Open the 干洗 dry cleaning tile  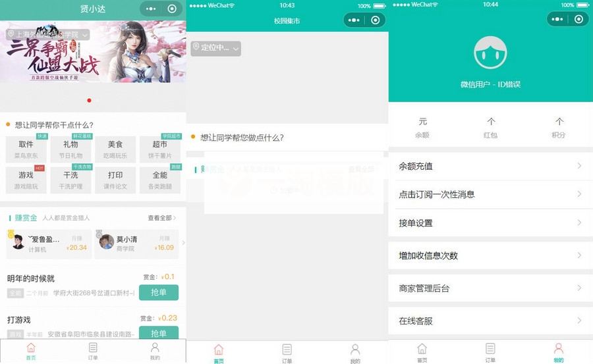[x=71, y=180]
